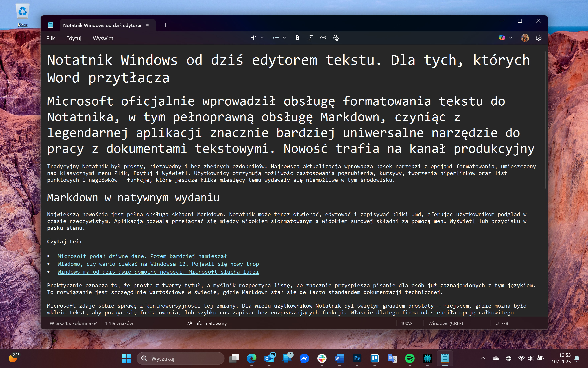Insert a hyperlink using the link icon

point(323,38)
